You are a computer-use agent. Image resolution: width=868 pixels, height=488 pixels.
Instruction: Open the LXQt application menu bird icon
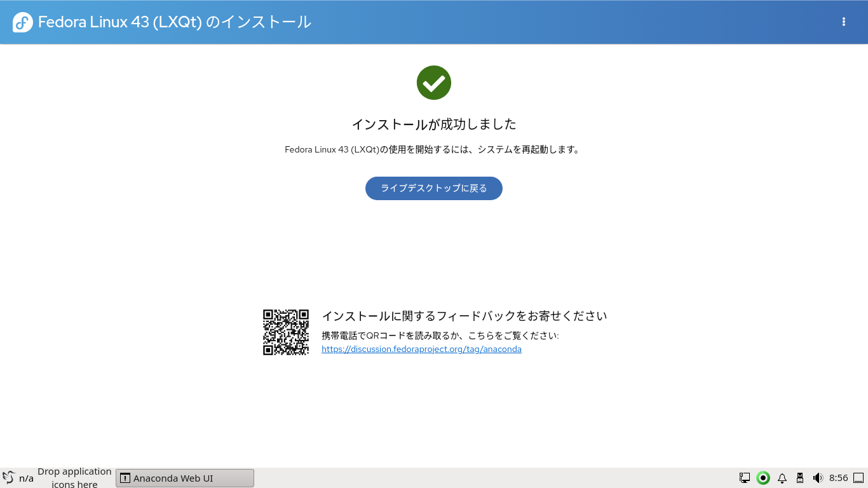(x=9, y=478)
